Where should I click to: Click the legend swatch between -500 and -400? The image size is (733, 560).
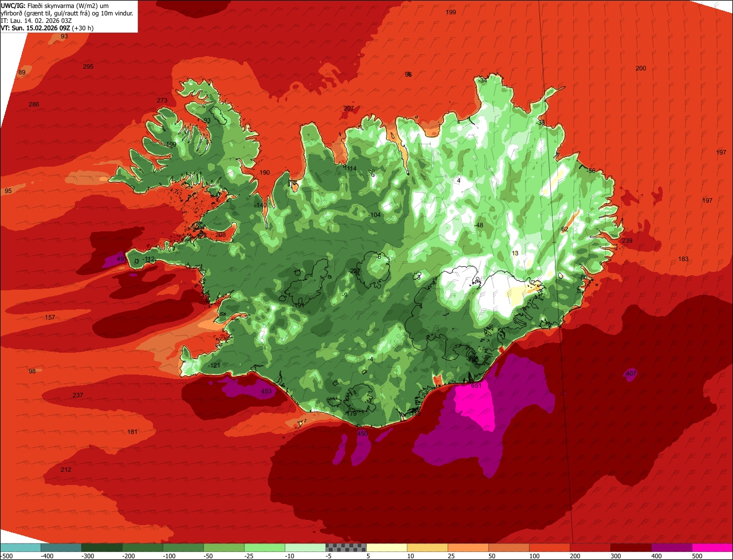20,547
